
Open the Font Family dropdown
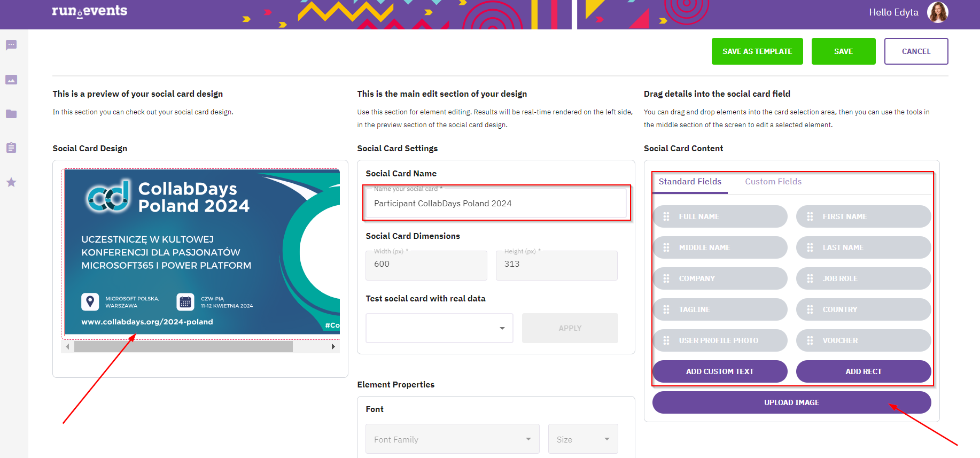click(453, 439)
